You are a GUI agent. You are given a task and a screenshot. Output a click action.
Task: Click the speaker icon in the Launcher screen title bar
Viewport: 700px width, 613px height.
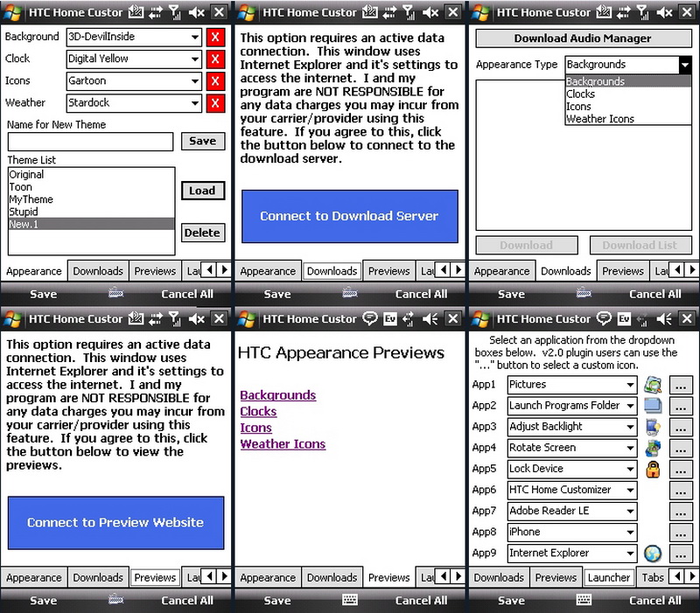pyautogui.click(x=664, y=319)
